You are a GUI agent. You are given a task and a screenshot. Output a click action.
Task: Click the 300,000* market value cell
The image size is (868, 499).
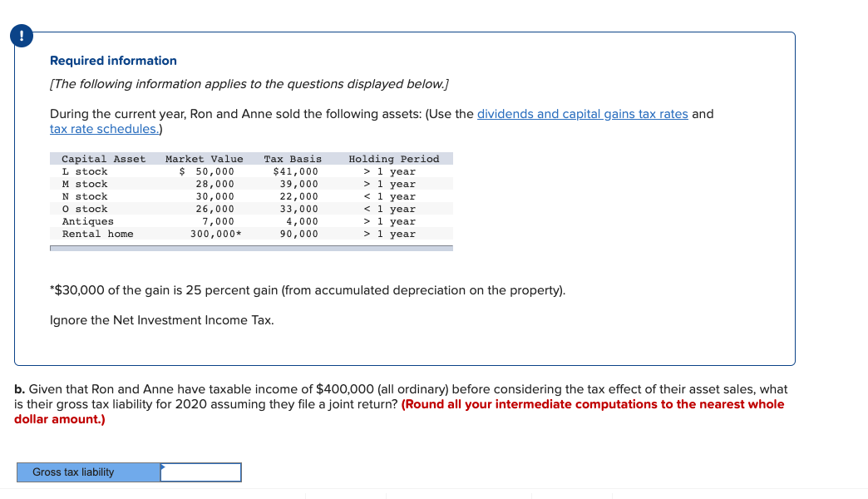coord(216,234)
